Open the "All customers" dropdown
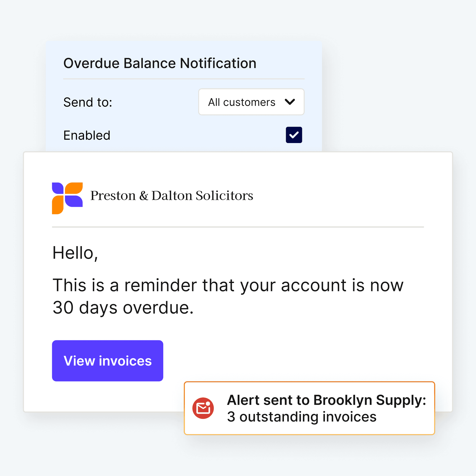This screenshot has height=476, width=476. click(251, 102)
